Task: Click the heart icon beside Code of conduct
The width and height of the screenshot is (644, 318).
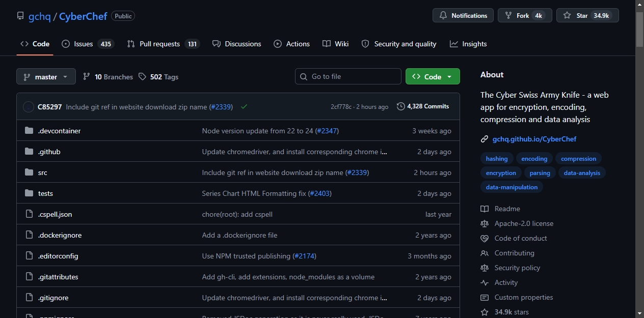Action: (485, 238)
